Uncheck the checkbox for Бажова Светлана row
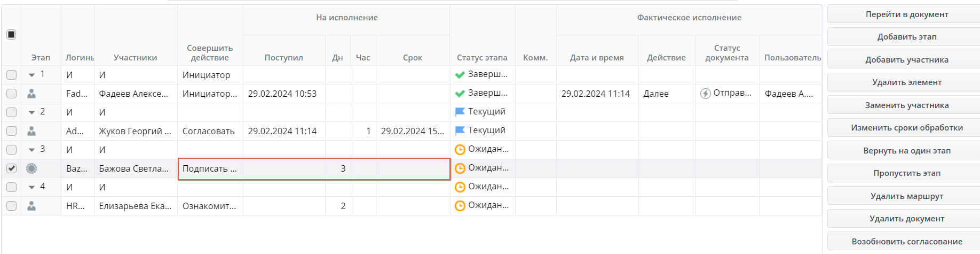This screenshot has height=254, width=980. click(x=11, y=168)
